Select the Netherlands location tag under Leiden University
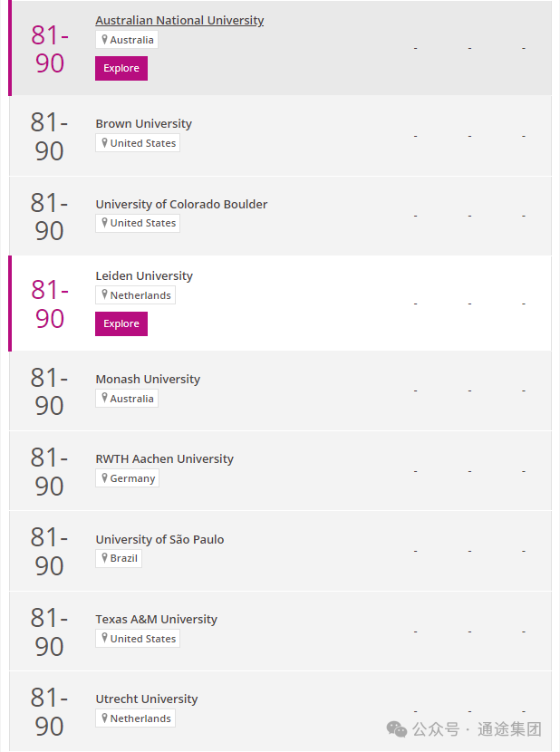This screenshot has width=560, height=752. pos(135,295)
